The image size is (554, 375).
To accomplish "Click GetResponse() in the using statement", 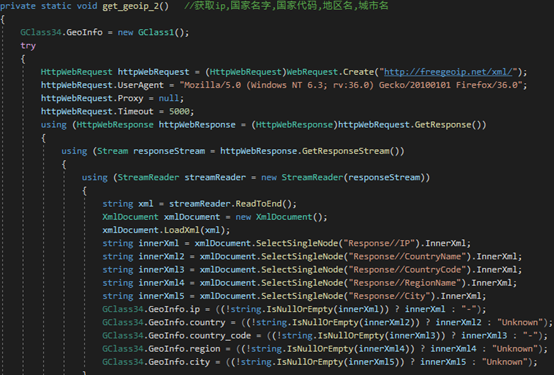I will tap(447, 125).
